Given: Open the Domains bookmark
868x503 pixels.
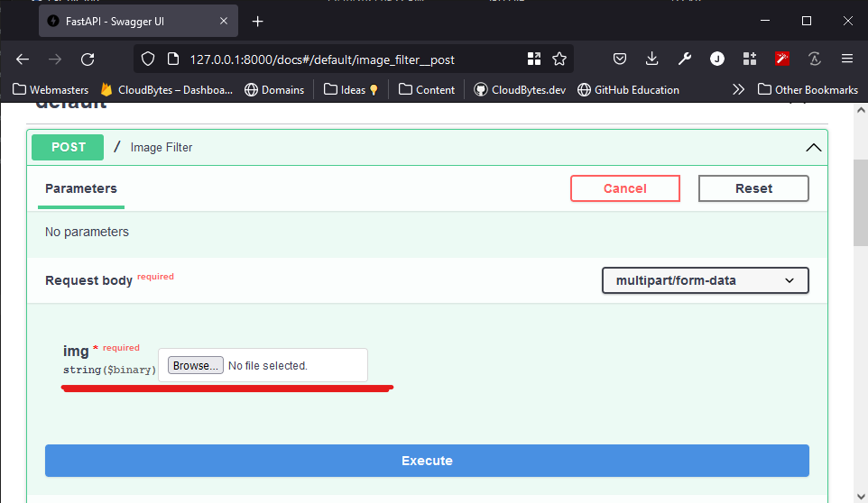Looking at the screenshot, I should (x=274, y=89).
